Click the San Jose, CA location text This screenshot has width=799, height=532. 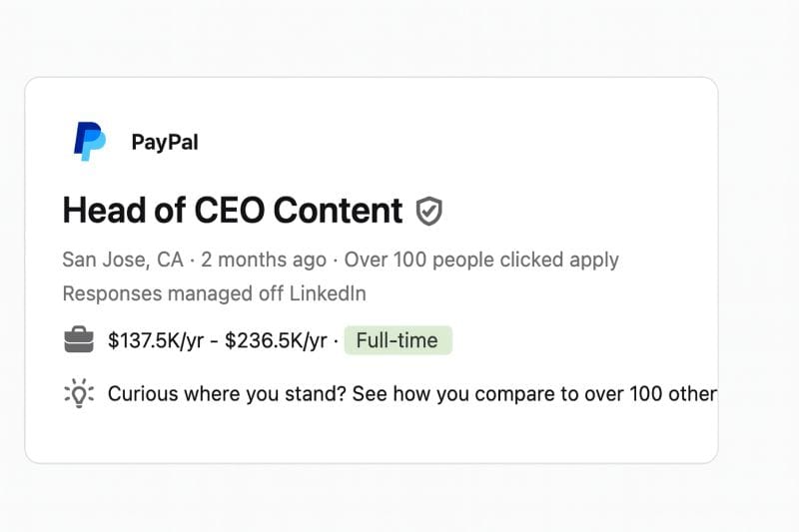click(123, 260)
